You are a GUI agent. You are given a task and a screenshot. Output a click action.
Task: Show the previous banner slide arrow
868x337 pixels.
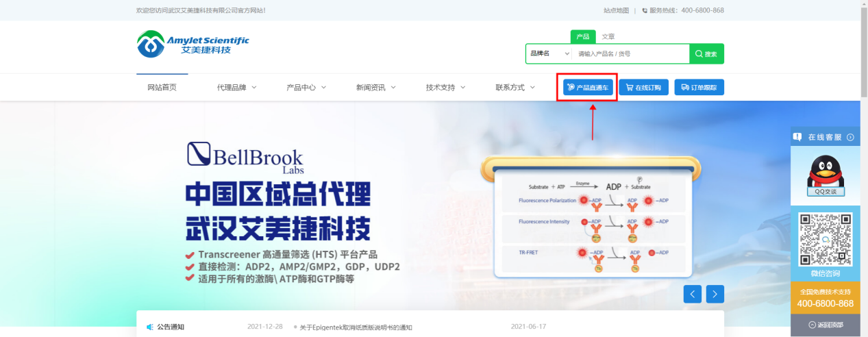pyautogui.click(x=692, y=294)
